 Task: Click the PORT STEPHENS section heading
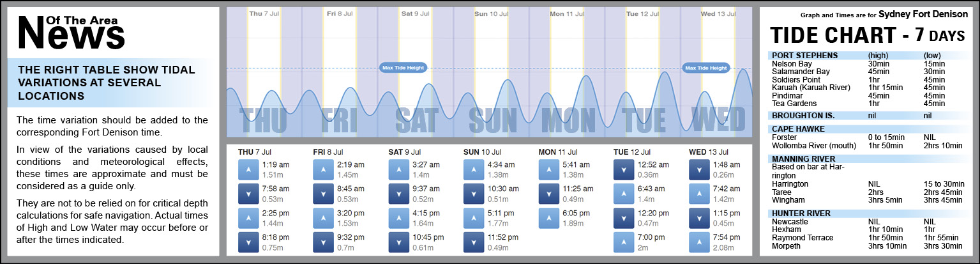click(x=804, y=56)
